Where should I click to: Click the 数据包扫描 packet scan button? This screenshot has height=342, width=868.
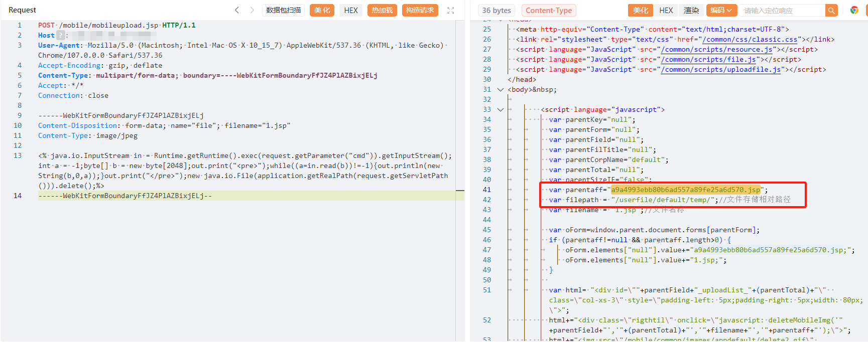(x=284, y=10)
